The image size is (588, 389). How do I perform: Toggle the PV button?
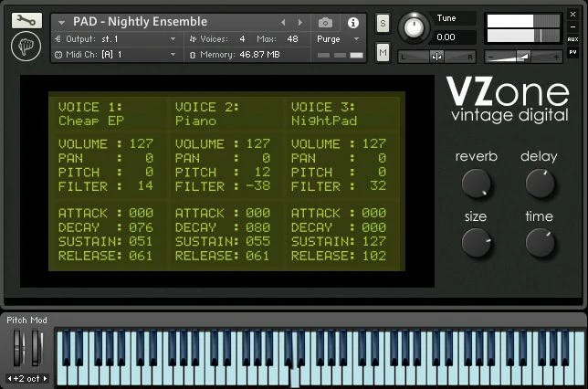click(572, 52)
